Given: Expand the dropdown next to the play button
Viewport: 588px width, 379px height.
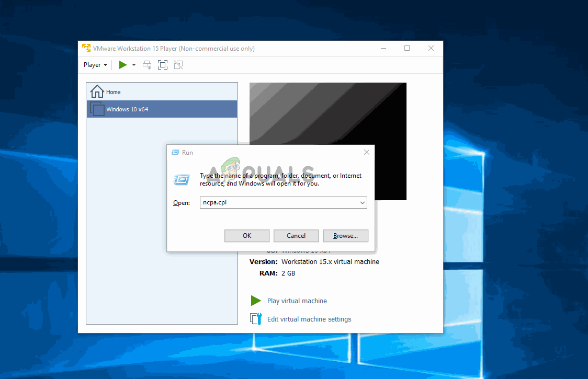Looking at the screenshot, I should point(134,64).
